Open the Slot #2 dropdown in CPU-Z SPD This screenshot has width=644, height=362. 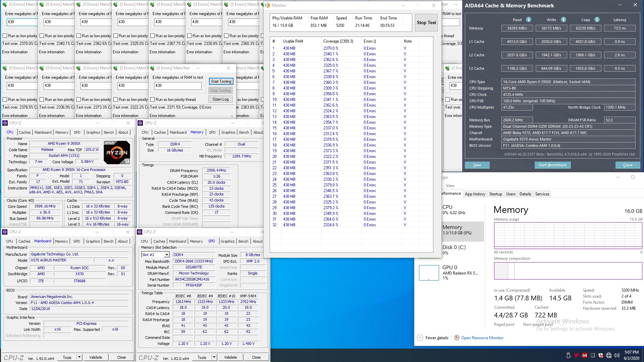coord(166,255)
